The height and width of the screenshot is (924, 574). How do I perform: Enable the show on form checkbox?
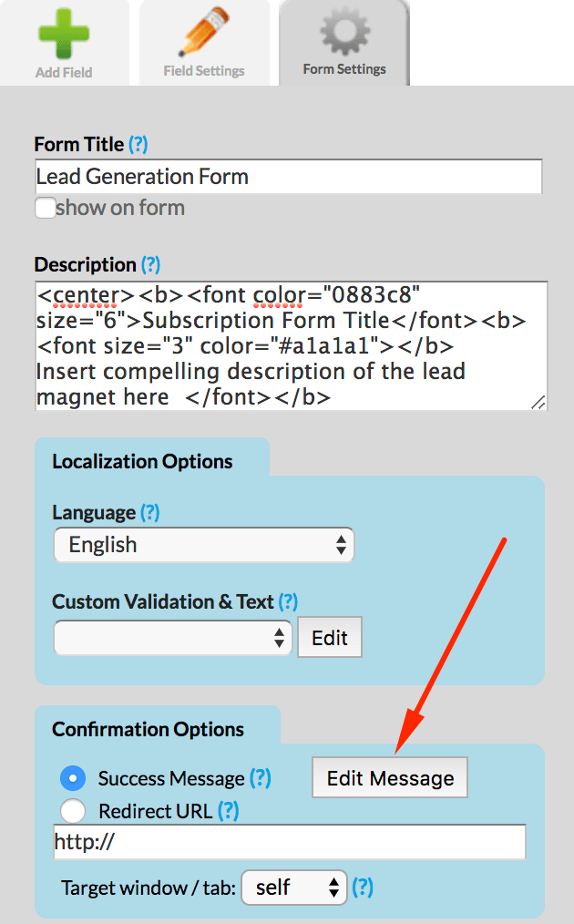(45, 208)
